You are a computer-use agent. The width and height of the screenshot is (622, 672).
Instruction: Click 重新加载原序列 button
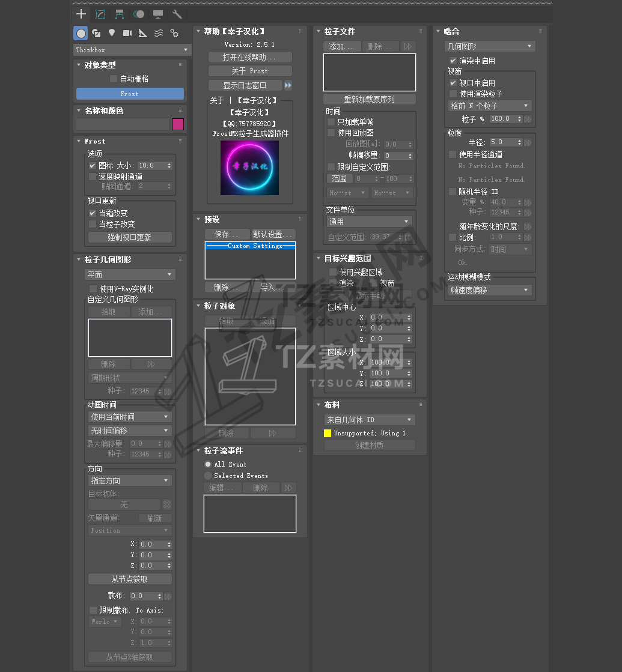pyautogui.click(x=370, y=99)
